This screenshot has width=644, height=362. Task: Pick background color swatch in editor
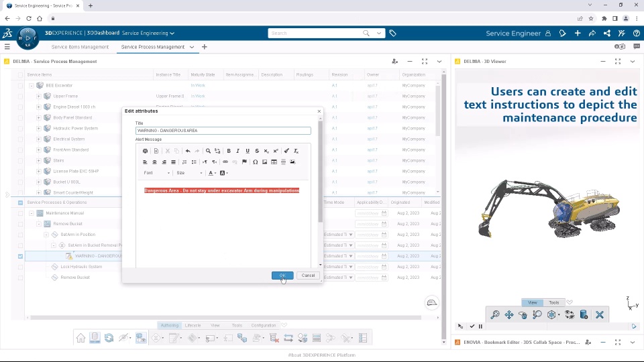pos(222,173)
